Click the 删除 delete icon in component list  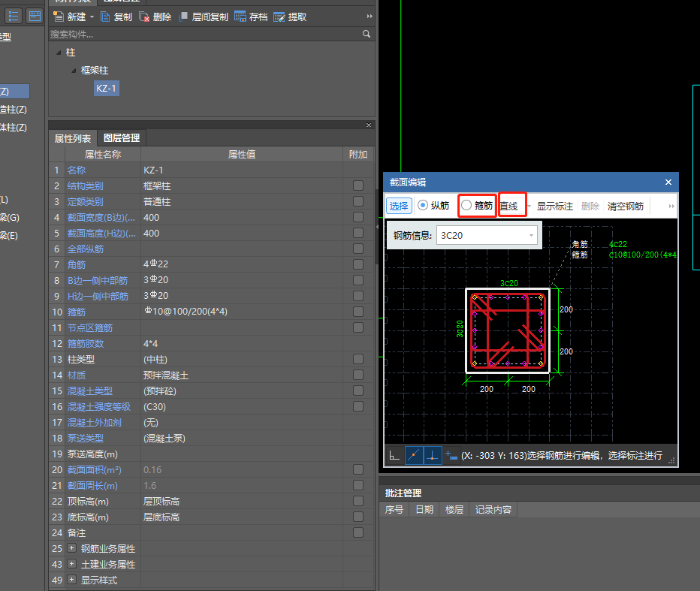[x=144, y=17]
